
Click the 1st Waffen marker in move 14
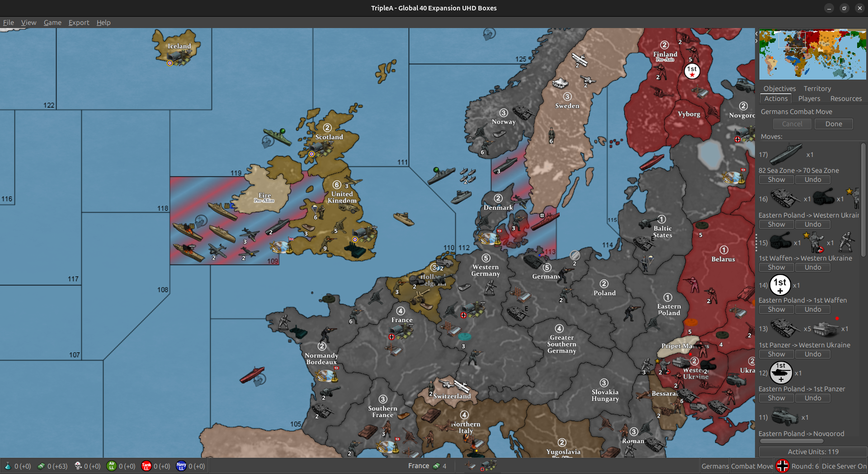tap(780, 285)
